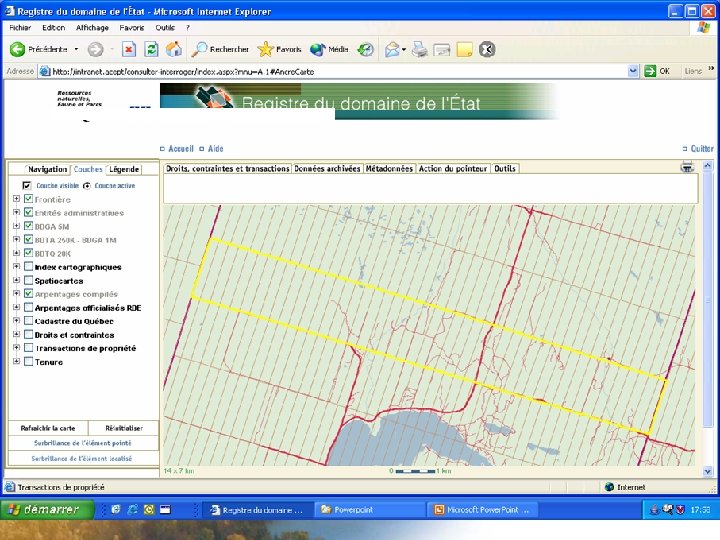720x540 pixels.
Task: Open the address bar dropdown arrow
Action: point(633,71)
